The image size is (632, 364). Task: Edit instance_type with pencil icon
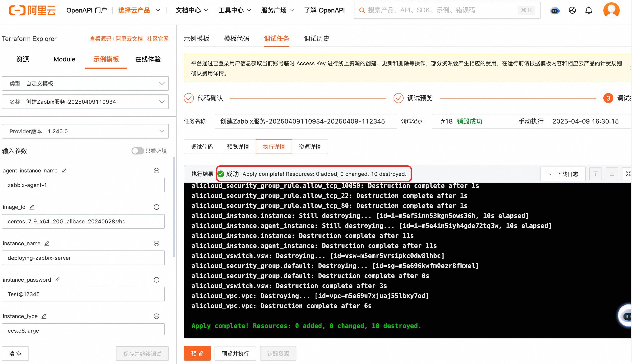point(44,316)
